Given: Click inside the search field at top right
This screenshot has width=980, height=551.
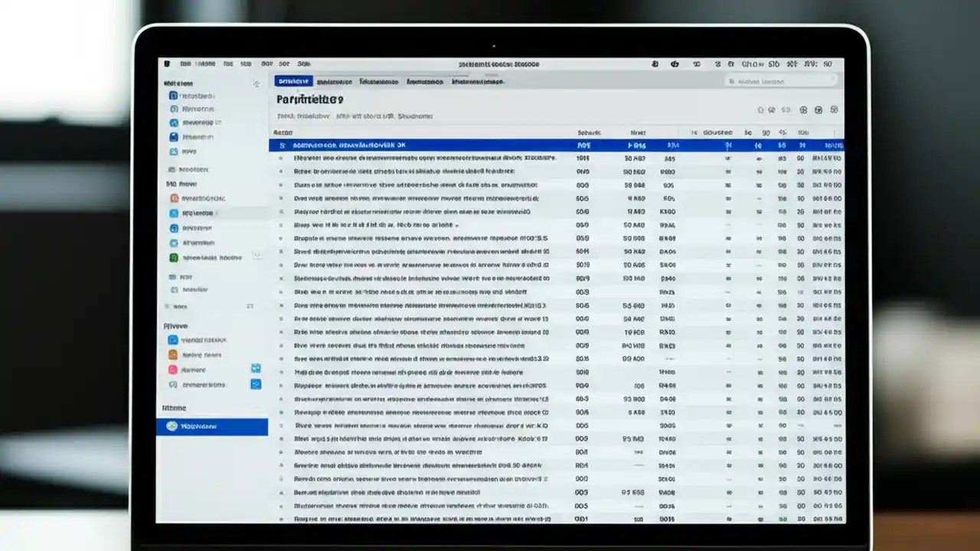Looking at the screenshot, I should pos(781,81).
